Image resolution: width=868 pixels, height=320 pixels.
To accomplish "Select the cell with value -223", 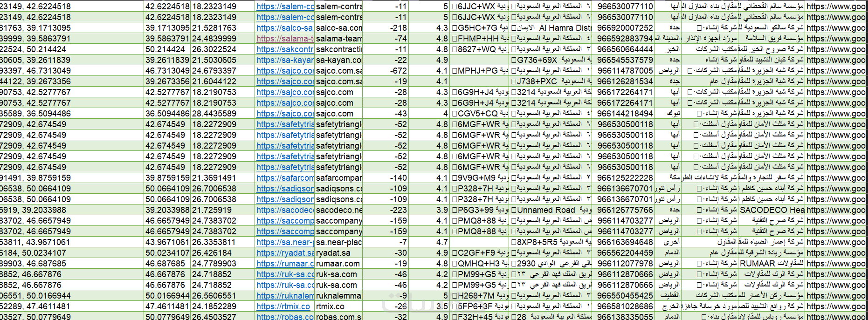I will pos(386,210).
